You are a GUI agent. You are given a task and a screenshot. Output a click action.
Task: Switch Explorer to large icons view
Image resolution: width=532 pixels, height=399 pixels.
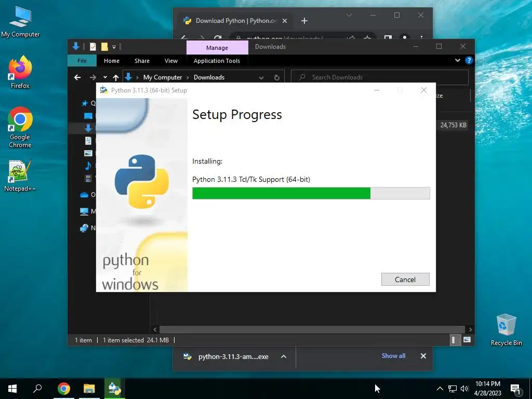tap(467, 340)
